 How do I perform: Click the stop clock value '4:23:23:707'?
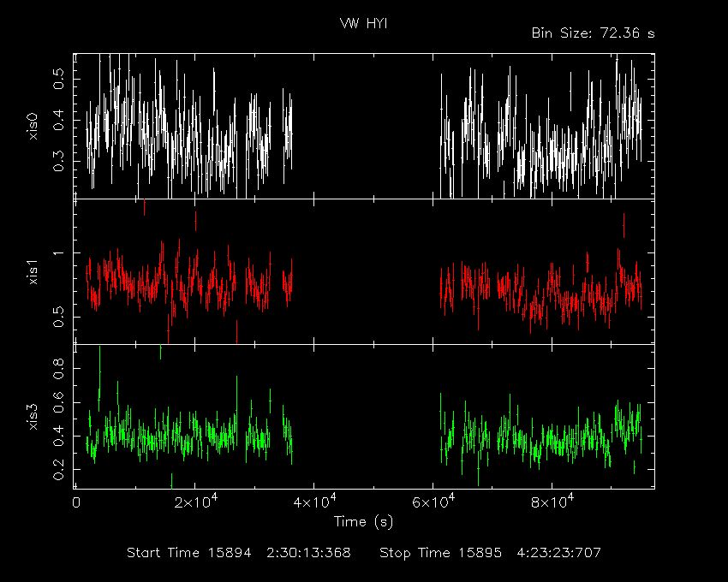coord(559,553)
